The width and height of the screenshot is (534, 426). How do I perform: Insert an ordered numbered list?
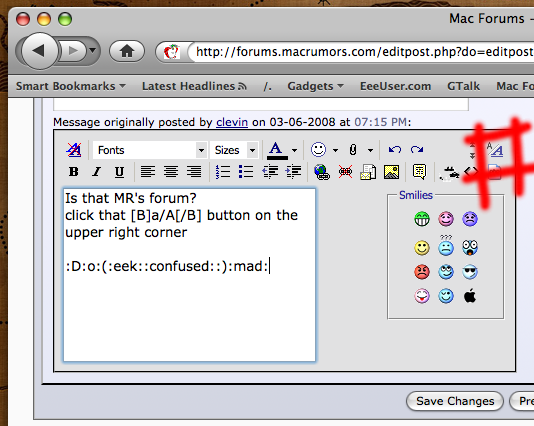223,172
